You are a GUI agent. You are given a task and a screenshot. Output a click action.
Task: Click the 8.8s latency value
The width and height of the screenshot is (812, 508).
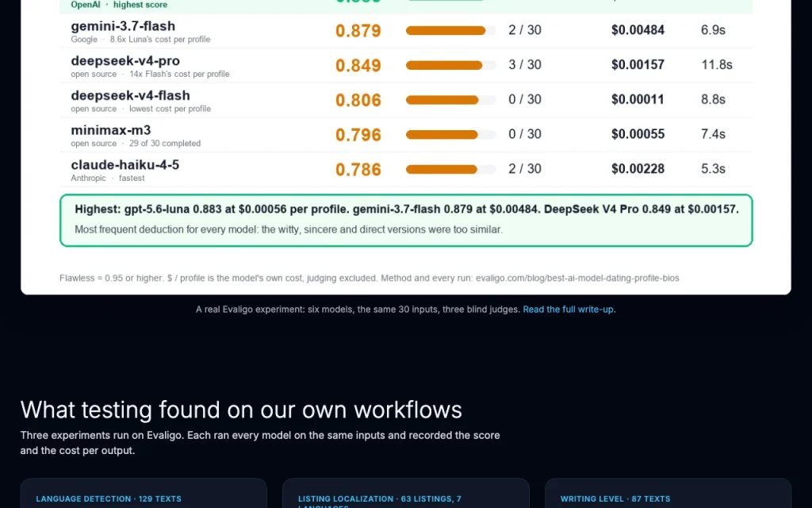pos(713,99)
